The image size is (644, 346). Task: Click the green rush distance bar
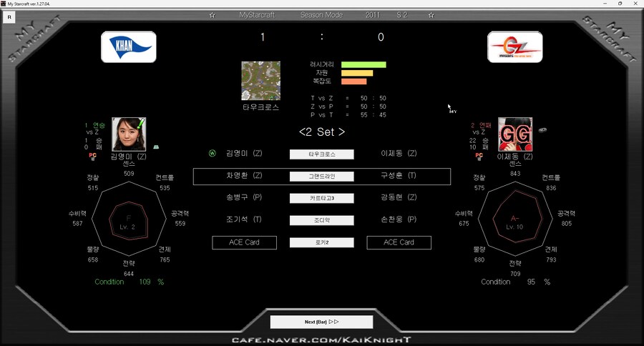(x=364, y=64)
